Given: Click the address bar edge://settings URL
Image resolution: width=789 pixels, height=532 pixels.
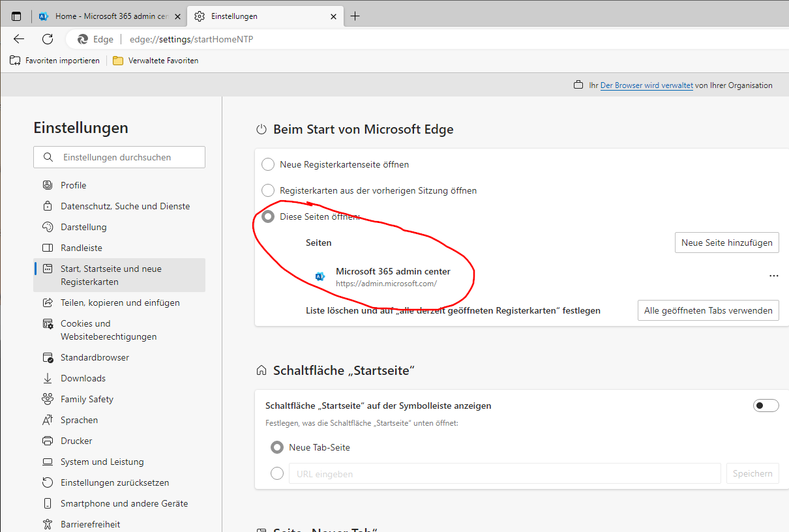Looking at the screenshot, I should (192, 39).
